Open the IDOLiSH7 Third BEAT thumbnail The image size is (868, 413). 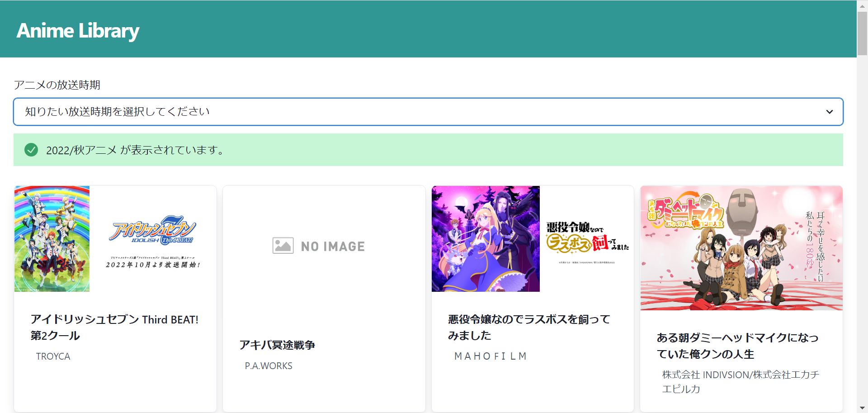pyautogui.click(x=115, y=239)
